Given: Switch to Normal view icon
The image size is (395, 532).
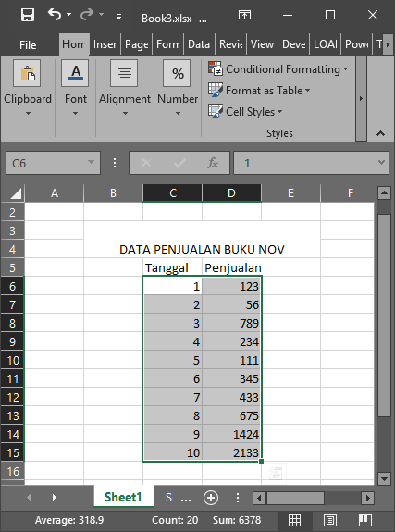Looking at the screenshot, I should 294,520.
